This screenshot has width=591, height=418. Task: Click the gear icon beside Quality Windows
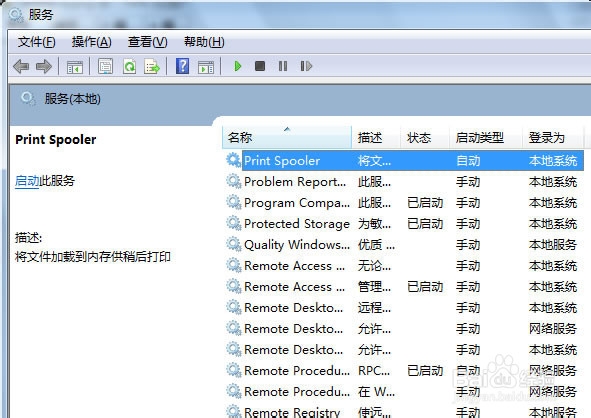click(x=234, y=245)
